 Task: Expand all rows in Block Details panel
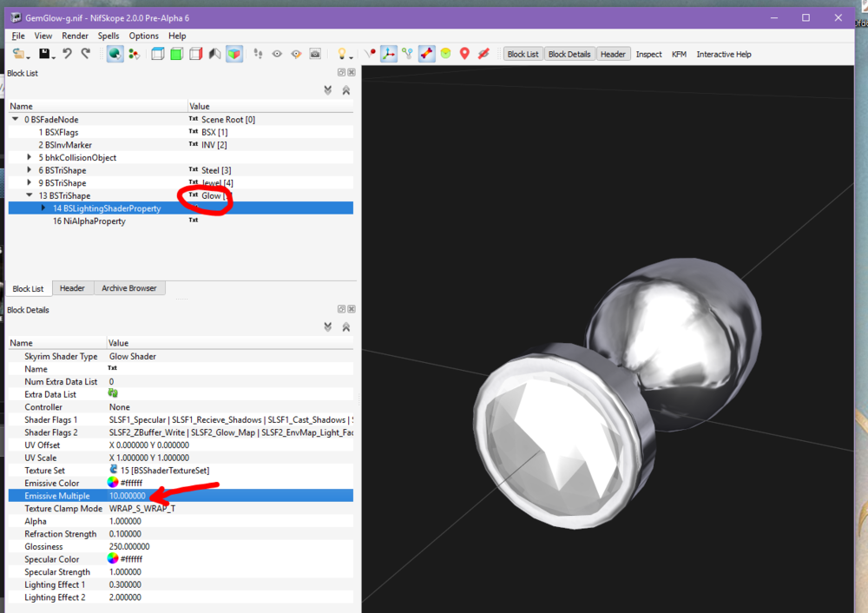(328, 326)
